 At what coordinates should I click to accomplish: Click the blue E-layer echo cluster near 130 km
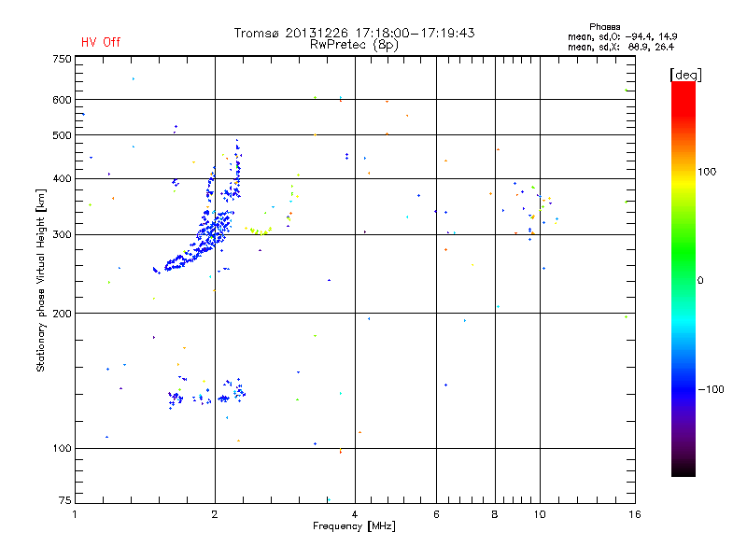coord(207,394)
